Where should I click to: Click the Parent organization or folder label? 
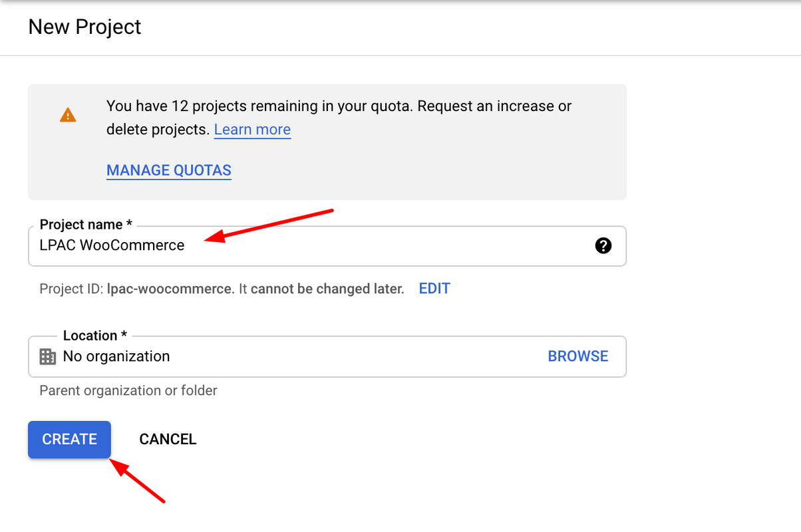pos(128,390)
